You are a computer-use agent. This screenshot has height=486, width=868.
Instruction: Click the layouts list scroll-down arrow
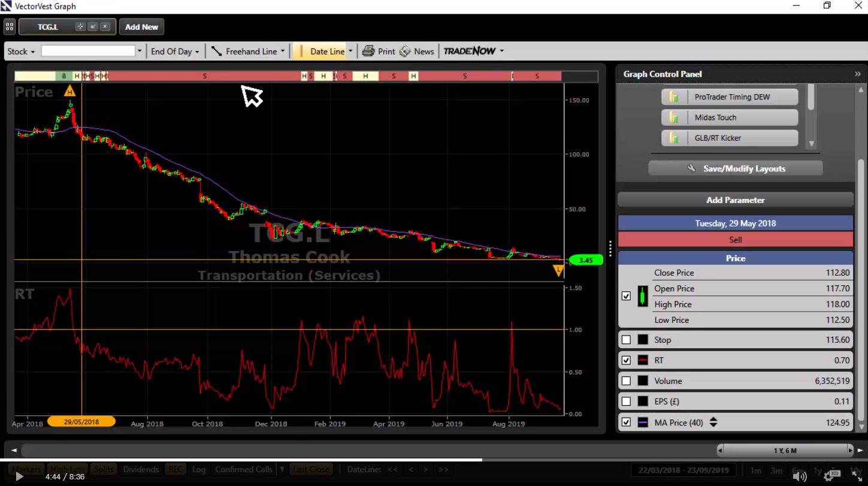(812, 144)
